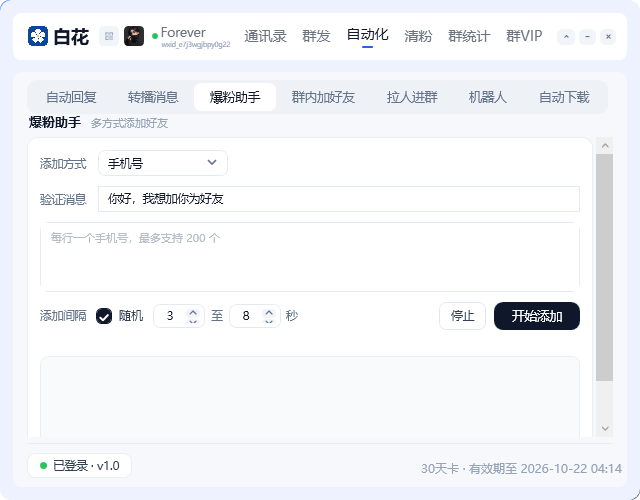This screenshot has height=500, width=640.
Task: Switch to the 转播消息 tab
Action: click(x=153, y=97)
